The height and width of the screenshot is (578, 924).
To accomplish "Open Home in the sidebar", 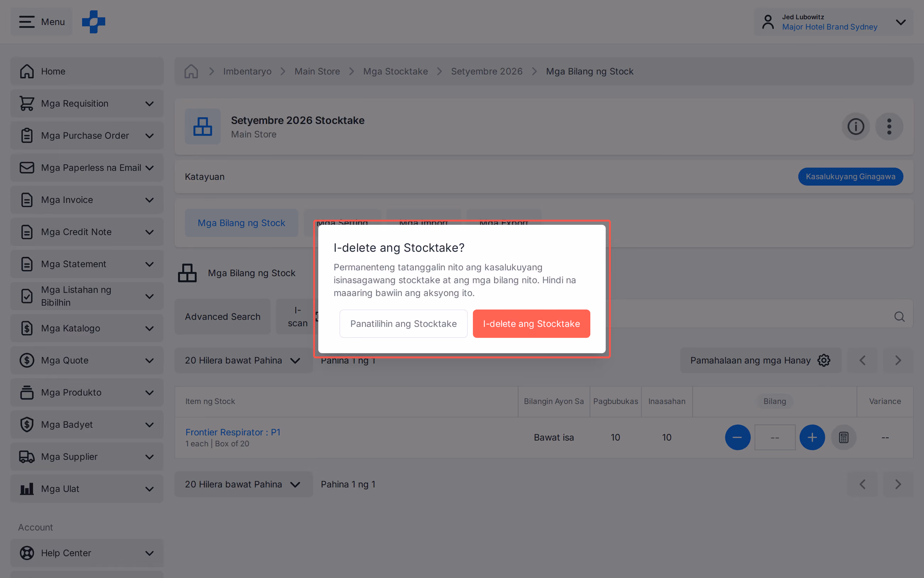I will tap(87, 71).
